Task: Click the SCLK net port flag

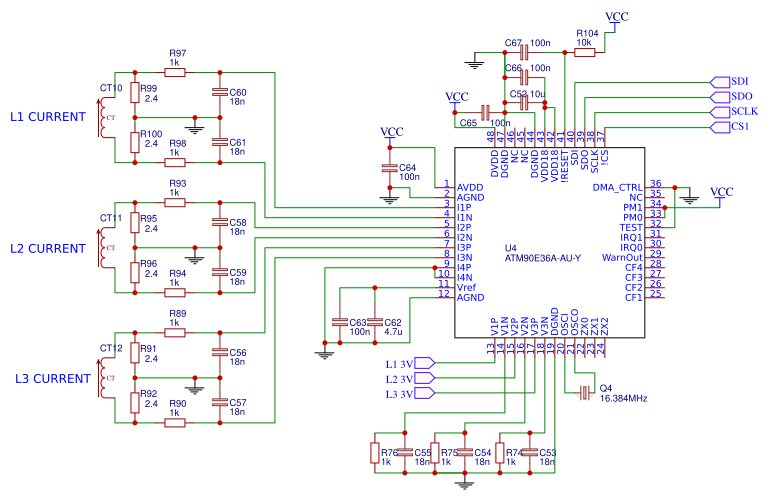Action: click(720, 112)
